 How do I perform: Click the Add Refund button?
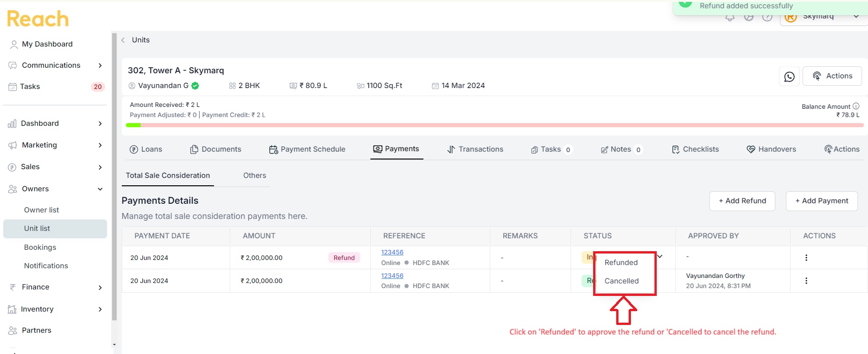(x=742, y=201)
